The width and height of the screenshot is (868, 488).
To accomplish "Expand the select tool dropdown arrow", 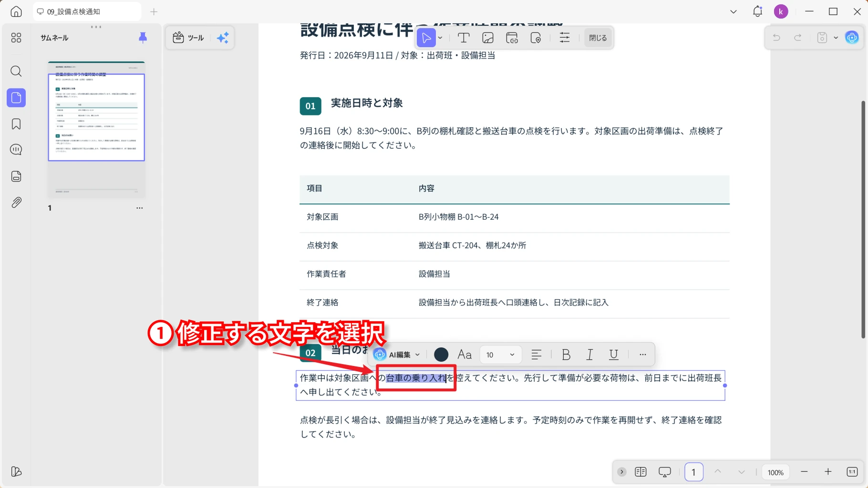I will (440, 38).
